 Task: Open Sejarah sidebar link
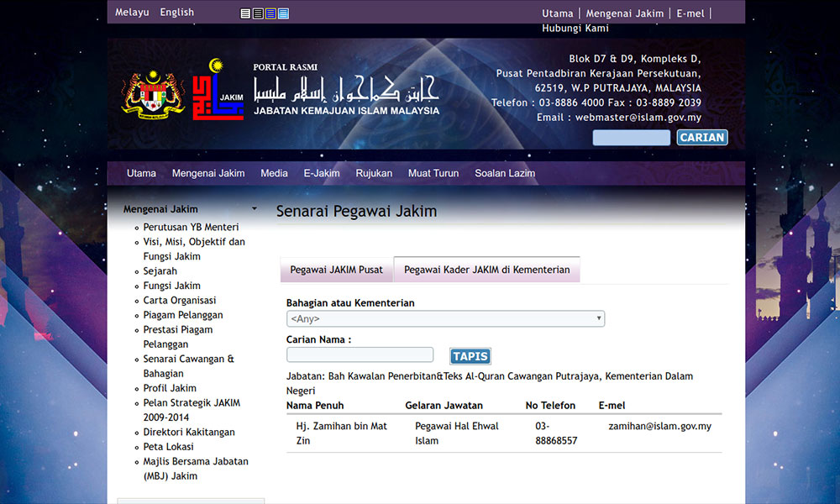[160, 271]
